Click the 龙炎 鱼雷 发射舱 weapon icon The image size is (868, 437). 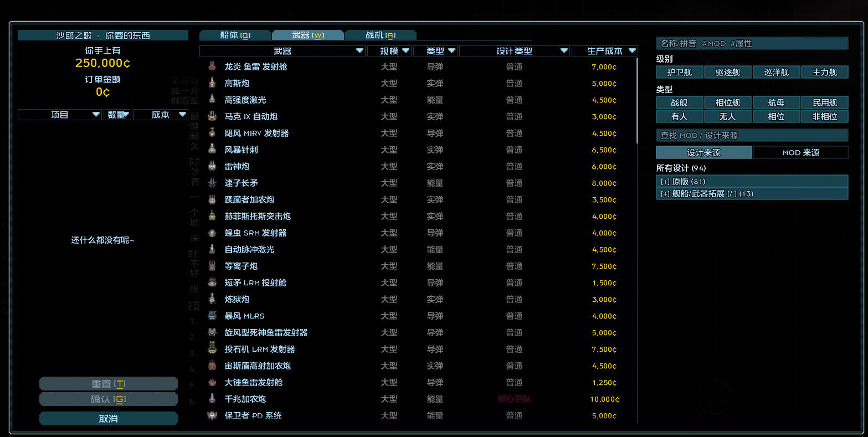tap(212, 66)
